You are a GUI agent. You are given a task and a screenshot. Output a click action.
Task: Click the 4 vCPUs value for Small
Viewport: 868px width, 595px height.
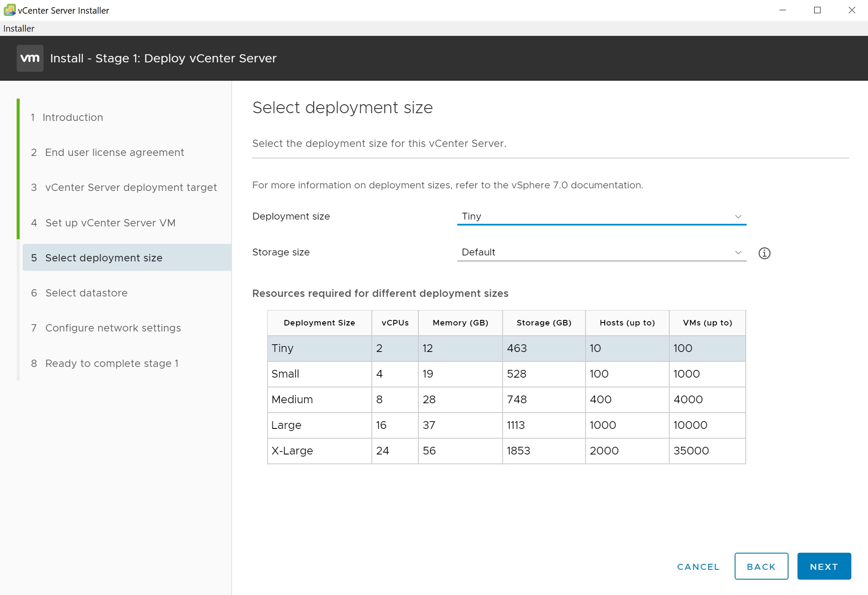(x=379, y=374)
